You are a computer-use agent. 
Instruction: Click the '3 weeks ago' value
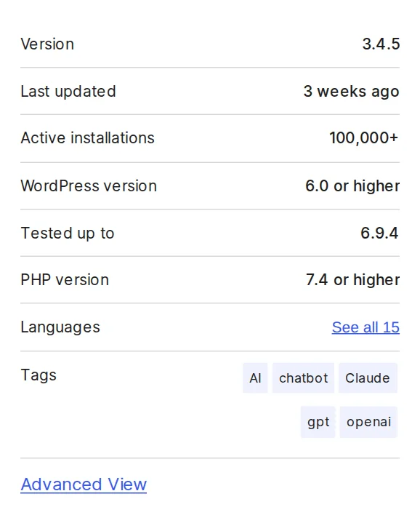(x=352, y=91)
